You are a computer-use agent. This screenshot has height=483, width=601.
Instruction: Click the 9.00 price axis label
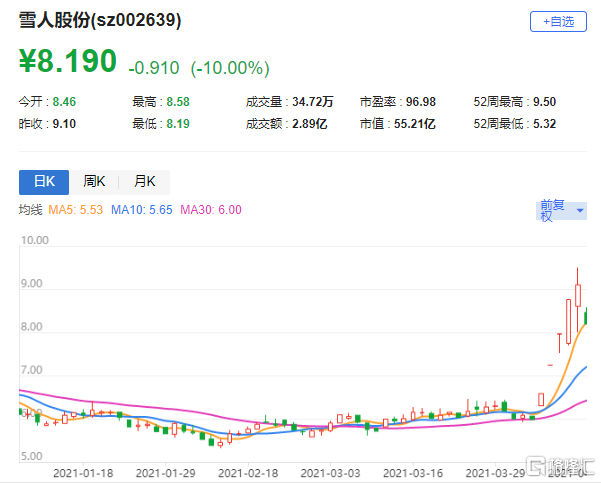tap(31, 284)
